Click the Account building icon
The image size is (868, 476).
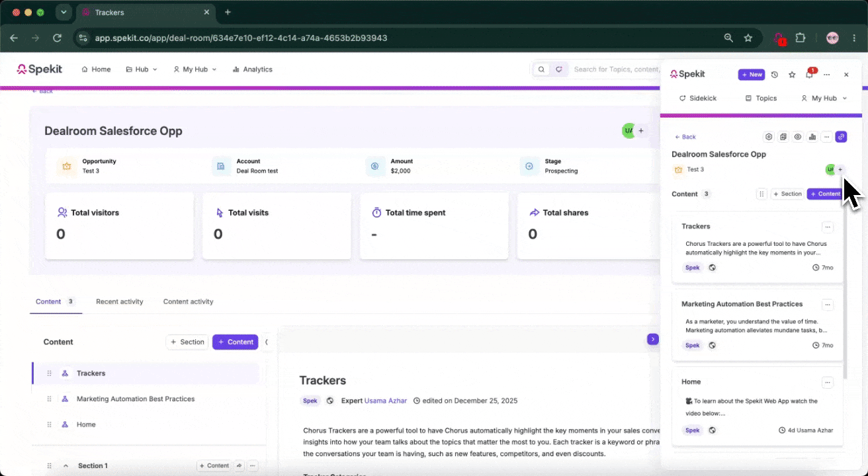point(221,166)
